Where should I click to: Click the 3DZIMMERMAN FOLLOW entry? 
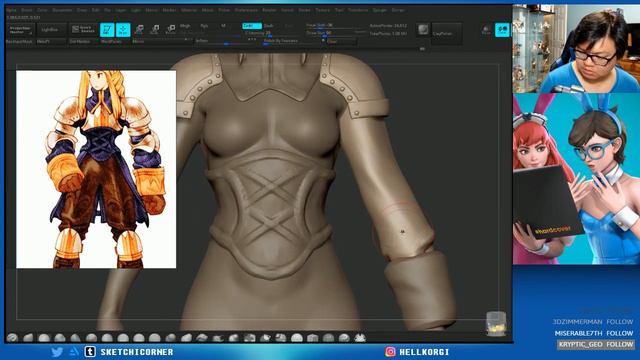[x=593, y=322]
